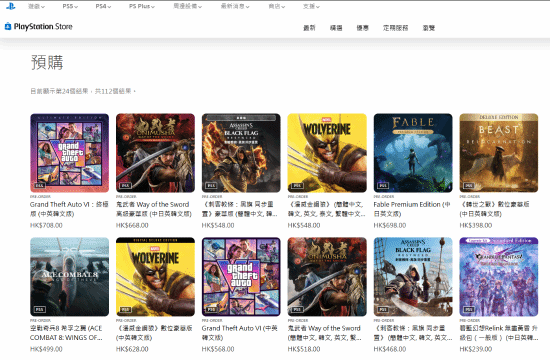The width and height of the screenshot is (550, 360).
Task: Expand the 最新消息 dropdown menu
Action: point(235,6)
